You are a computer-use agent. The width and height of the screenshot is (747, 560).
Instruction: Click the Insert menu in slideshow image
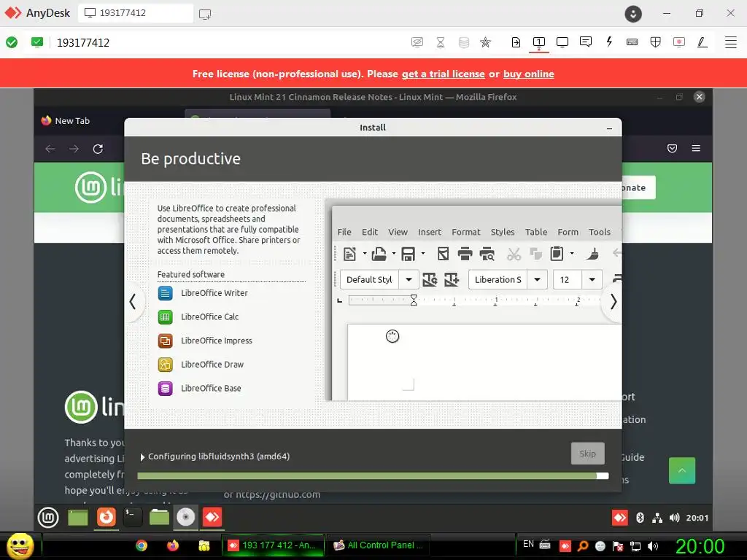tap(430, 232)
